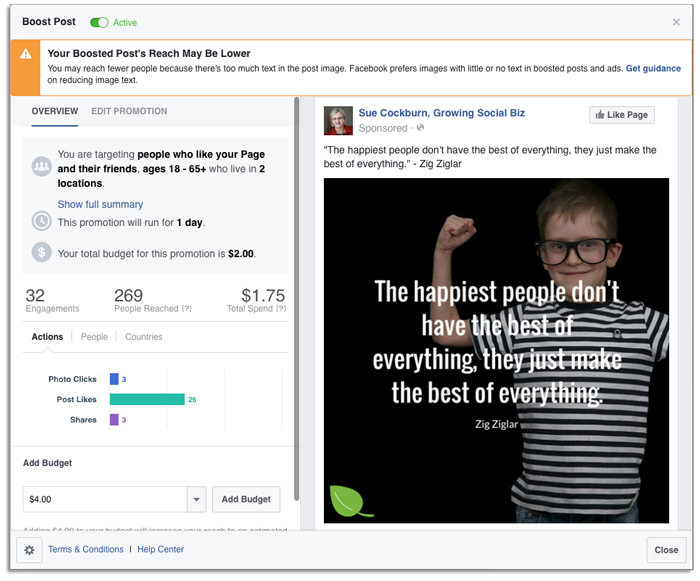Click the $2.00 total budget text
The image size is (700, 581).
(241, 254)
